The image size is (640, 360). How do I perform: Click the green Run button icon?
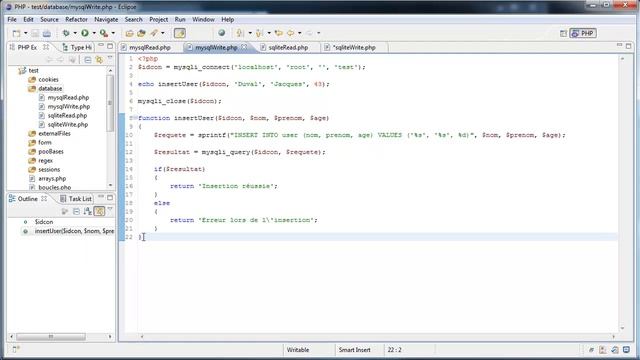[x=84, y=33]
